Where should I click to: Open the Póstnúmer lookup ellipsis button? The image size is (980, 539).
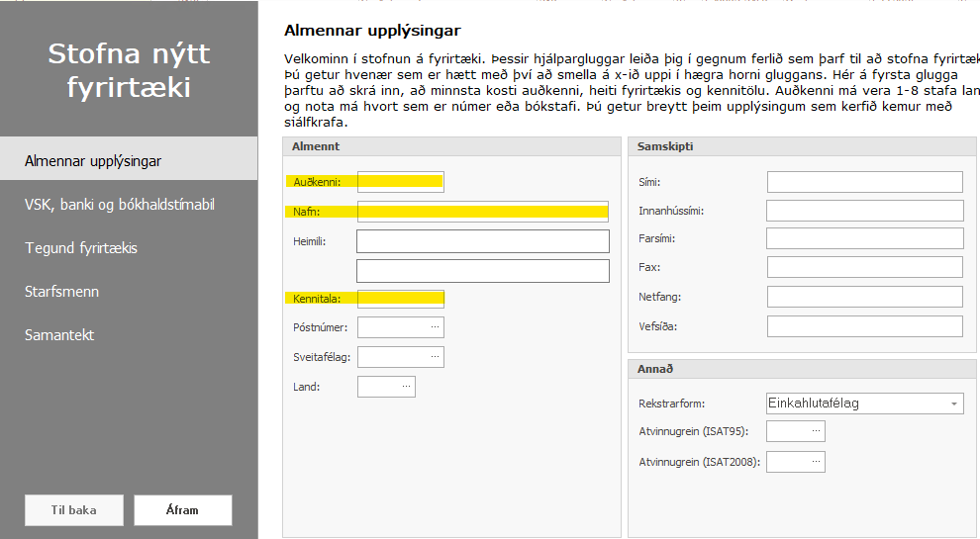point(434,327)
